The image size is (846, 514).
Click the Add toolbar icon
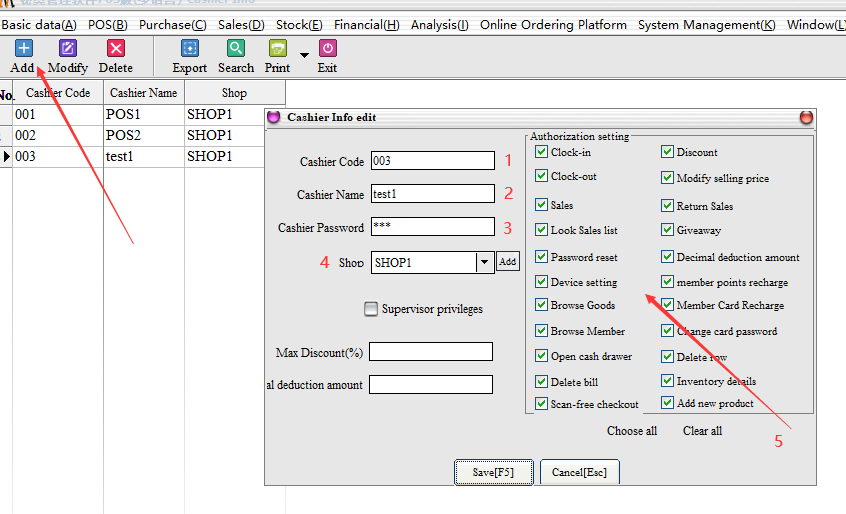tap(22, 48)
